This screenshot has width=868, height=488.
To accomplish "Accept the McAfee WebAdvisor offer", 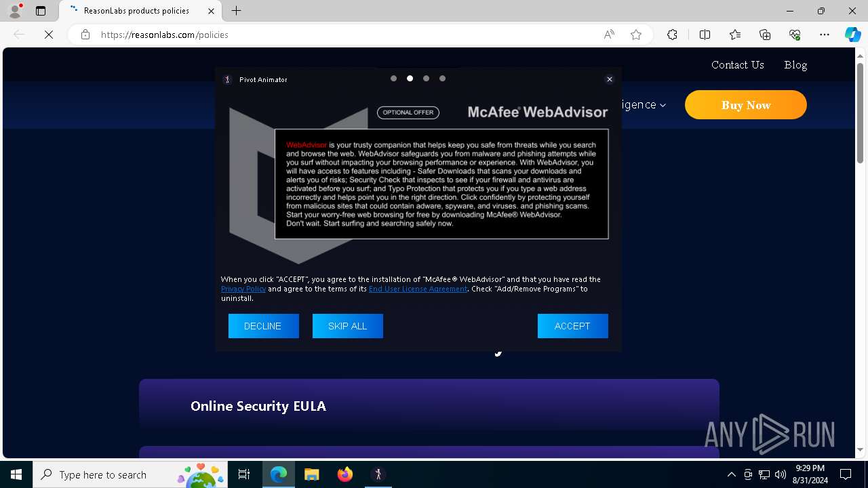I will pyautogui.click(x=573, y=326).
